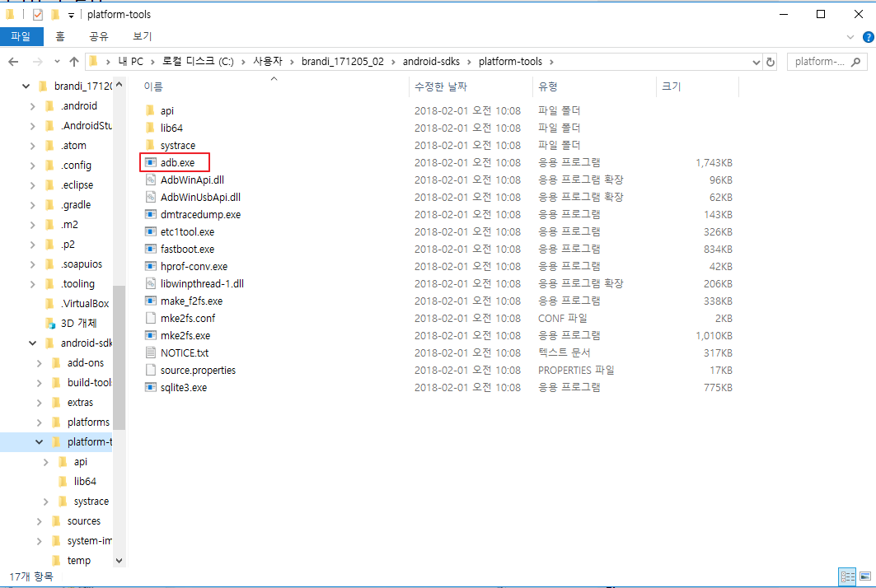Open the 보기 ribbon tab

[142, 36]
